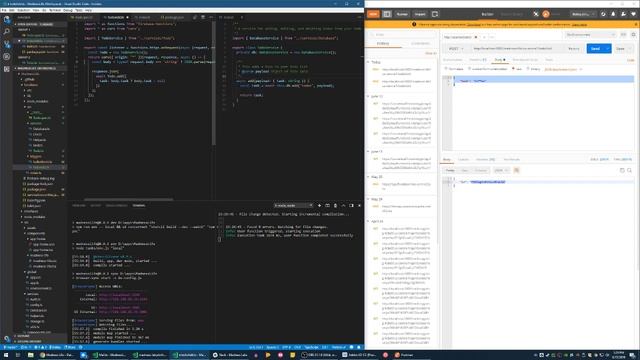Split the left editor group
Screen dimensions: 640x360
pos(203,18)
